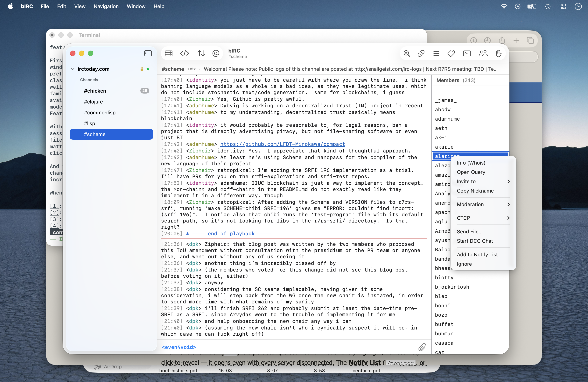This screenshot has height=382, width=588.
Task: Choose Add to Notify List
Action: (483, 254)
